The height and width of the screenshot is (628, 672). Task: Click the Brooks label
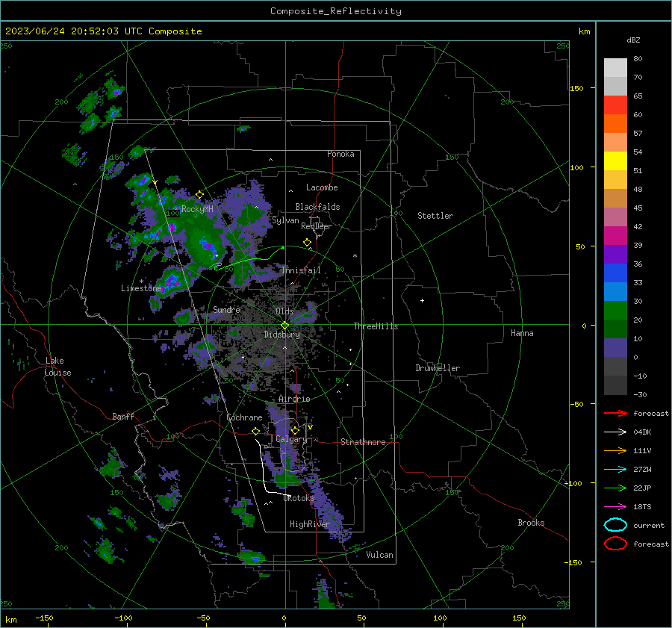click(x=531, y=523)
